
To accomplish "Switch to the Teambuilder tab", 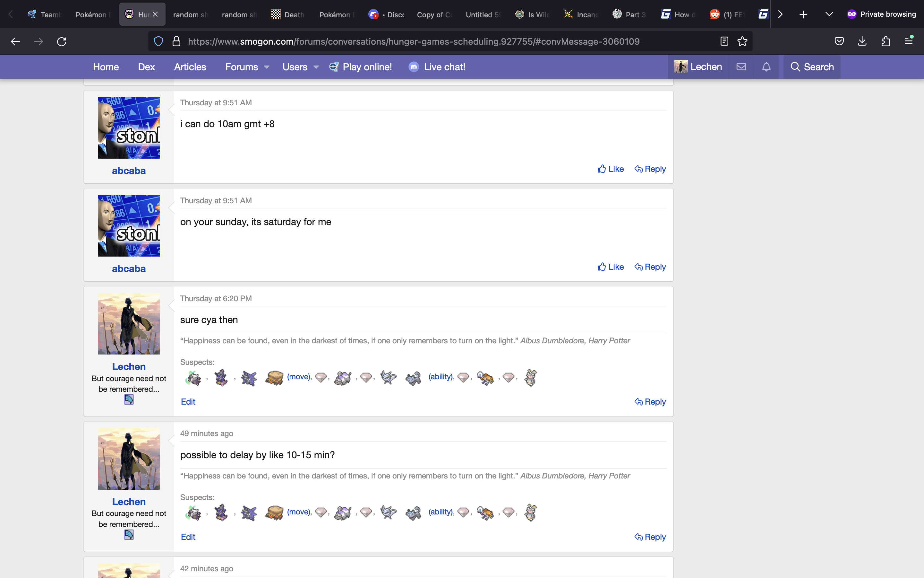I will click(x=45, y=14).
